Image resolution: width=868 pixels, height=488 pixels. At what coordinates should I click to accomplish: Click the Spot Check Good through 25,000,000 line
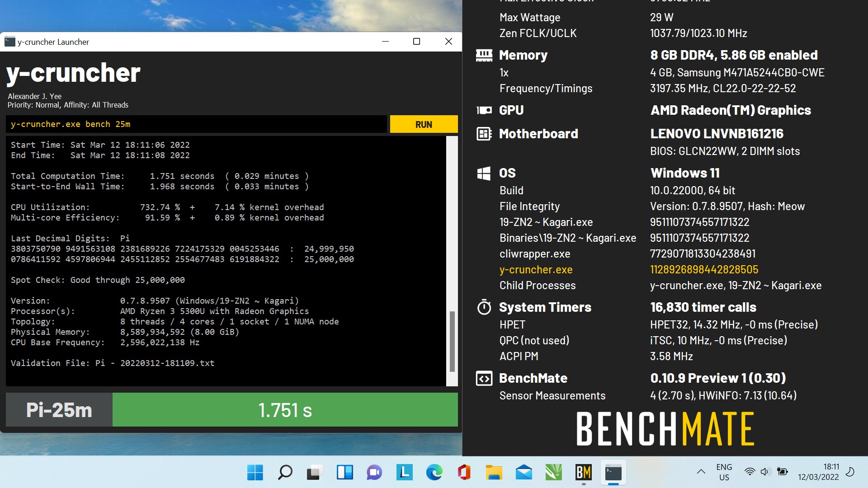coord(98,280)
